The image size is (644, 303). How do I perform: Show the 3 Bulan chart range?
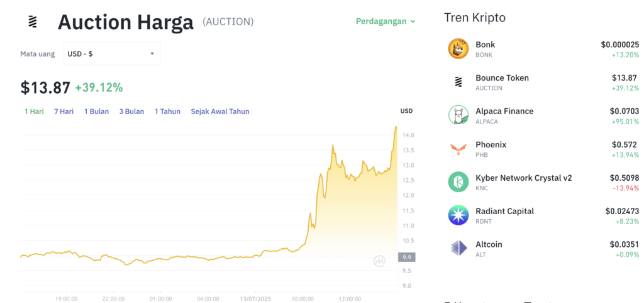tap(132, 111)
